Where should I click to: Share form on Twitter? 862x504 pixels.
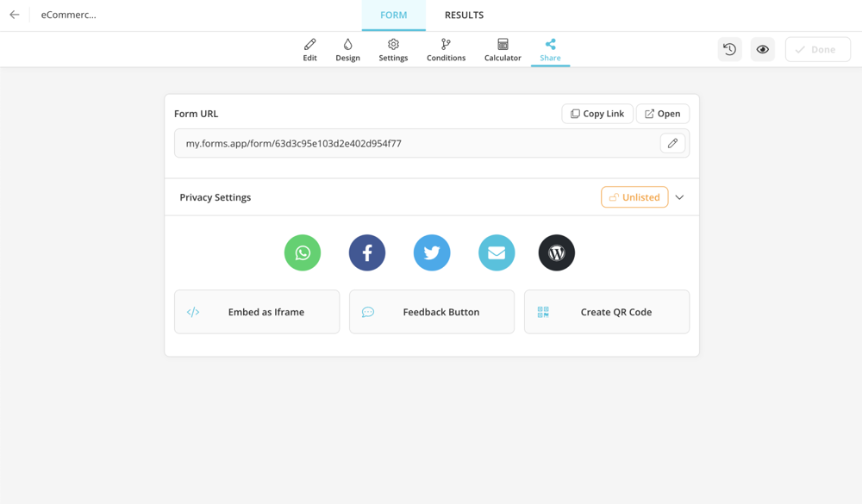point(432,252)
